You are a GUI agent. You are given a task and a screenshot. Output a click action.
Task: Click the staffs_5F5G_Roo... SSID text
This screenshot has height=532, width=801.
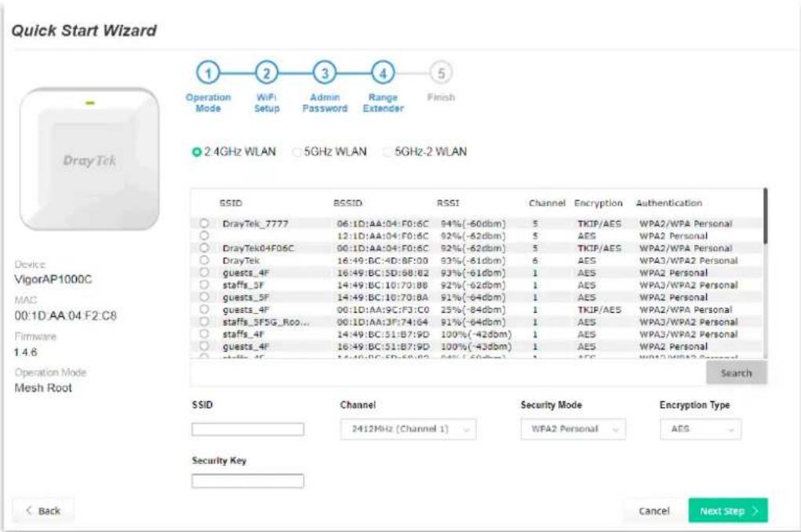266,322
